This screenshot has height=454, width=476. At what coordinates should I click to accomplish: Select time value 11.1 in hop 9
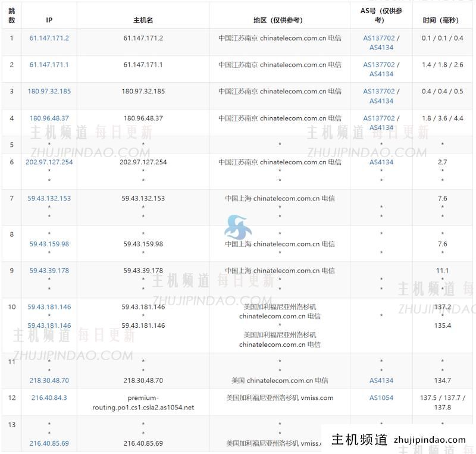click(442, 271)
